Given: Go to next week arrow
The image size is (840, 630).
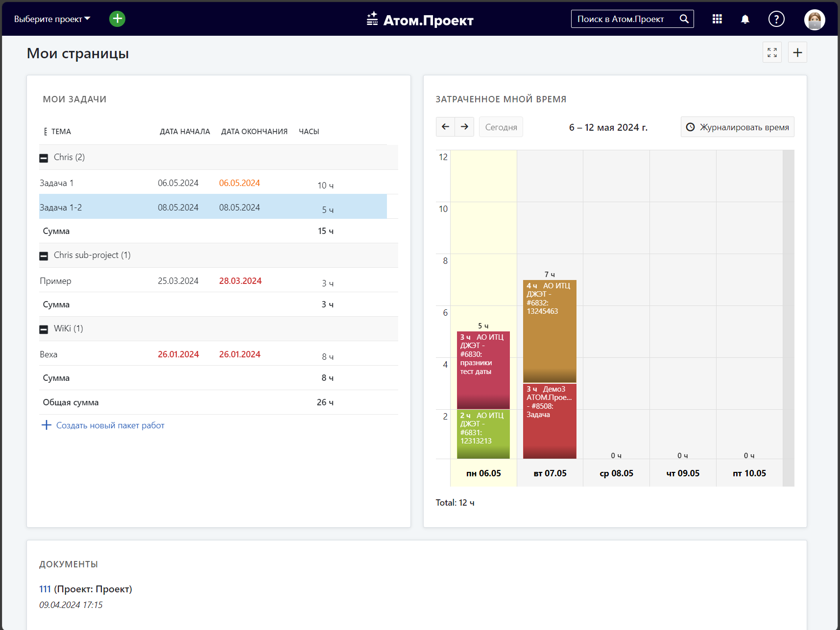Looking at the screenshot, I should click(464, 127).
